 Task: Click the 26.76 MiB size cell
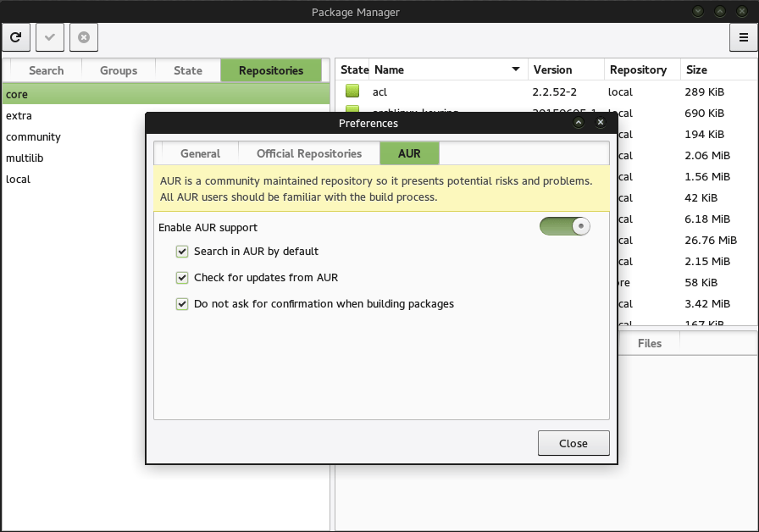tap(711, 241)
